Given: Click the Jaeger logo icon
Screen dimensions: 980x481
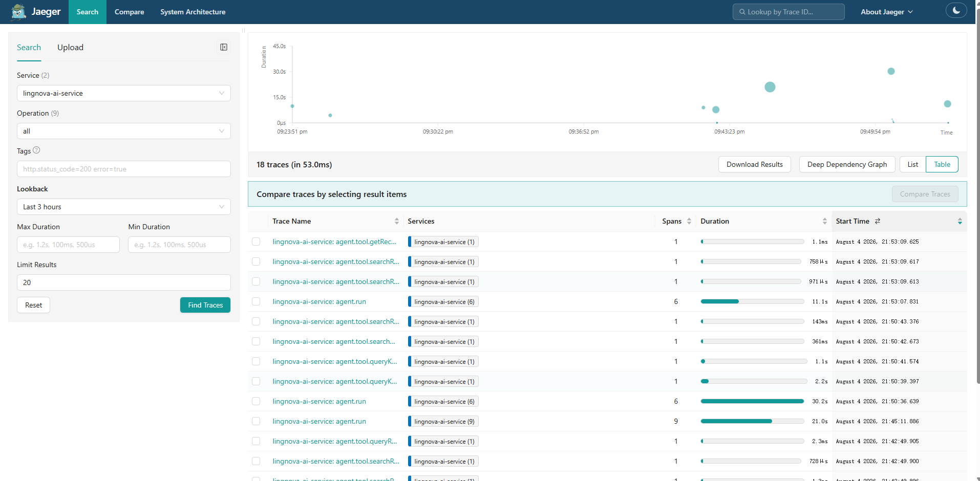Looking at the screenshot, I should pos(18,12).
